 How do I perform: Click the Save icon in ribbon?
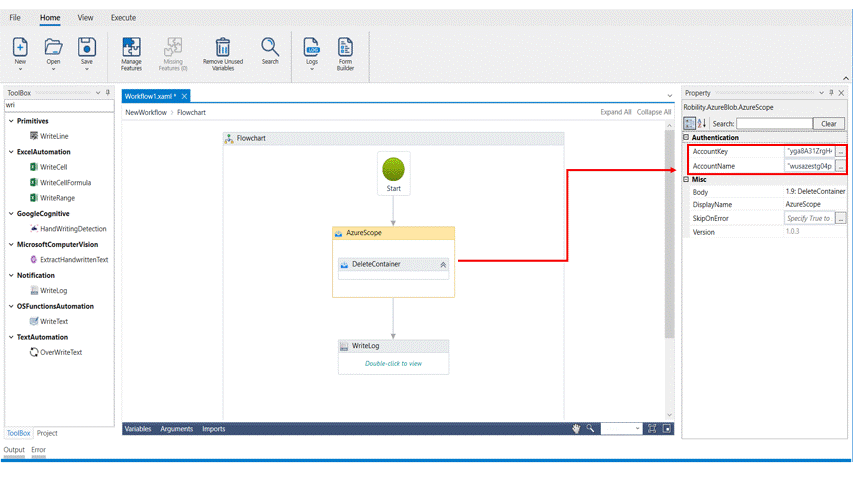coord(87,47)
